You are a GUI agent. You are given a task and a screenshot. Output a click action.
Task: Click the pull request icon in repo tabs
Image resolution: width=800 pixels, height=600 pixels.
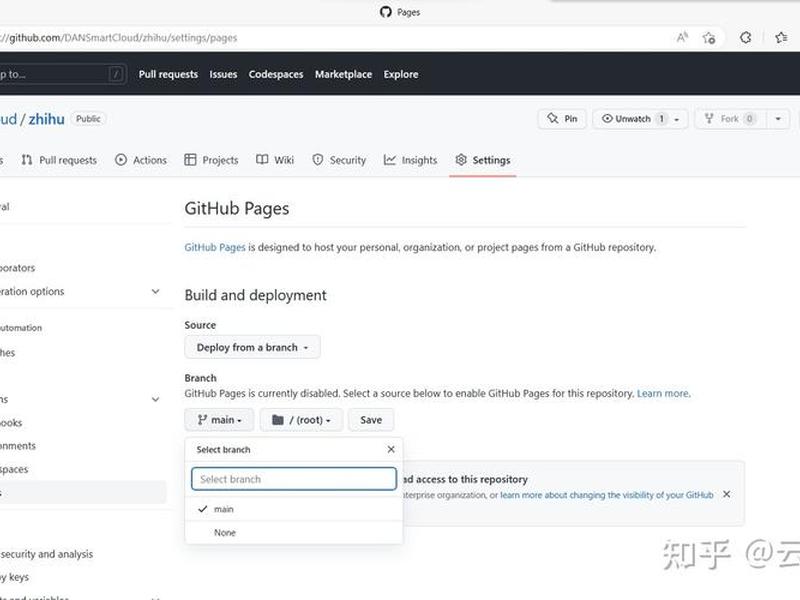(x=27, y=160)
